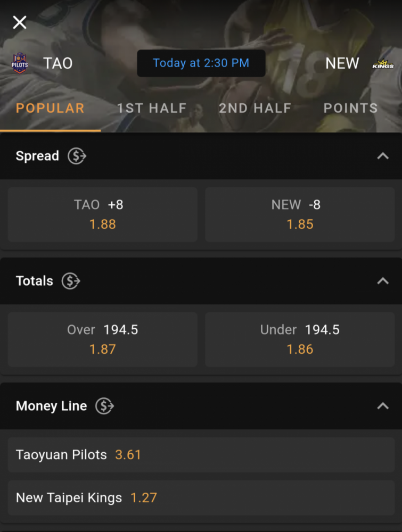Tap the New Taipei Kings logo
The width and height of the screenshot is (402, 532).
pos(383,64)
